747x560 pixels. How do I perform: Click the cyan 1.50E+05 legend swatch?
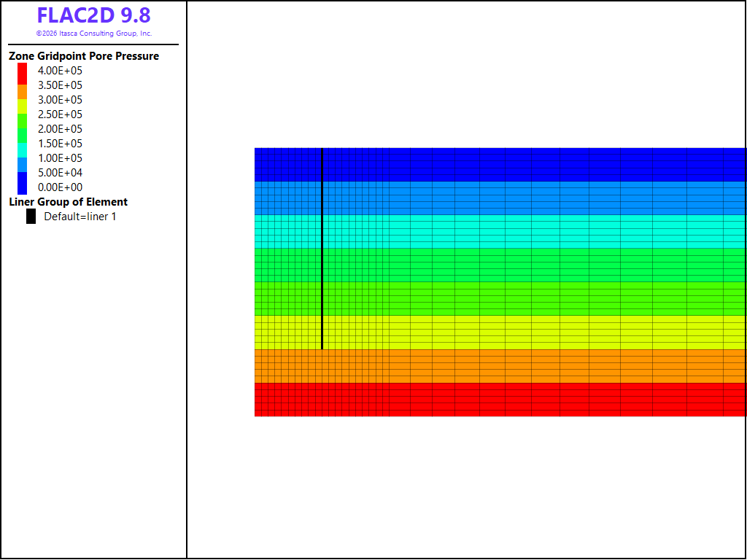[x=23, y=150]
